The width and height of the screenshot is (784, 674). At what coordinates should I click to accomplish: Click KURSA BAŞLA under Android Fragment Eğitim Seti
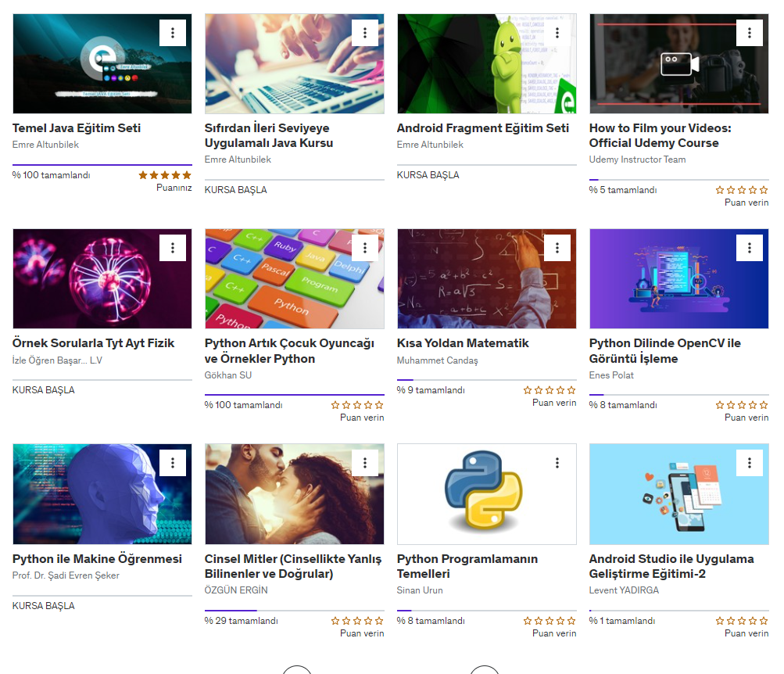(x=428, y=175)
